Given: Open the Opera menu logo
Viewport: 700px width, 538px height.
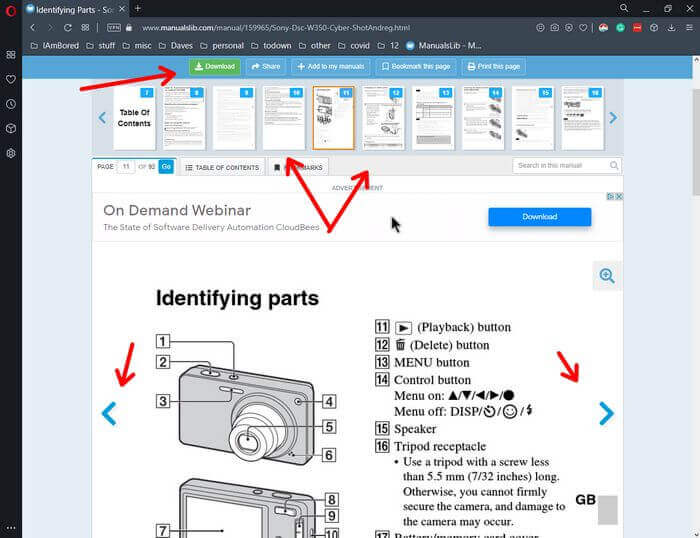Looking at the screenshot, I should (x=11, y=11).
